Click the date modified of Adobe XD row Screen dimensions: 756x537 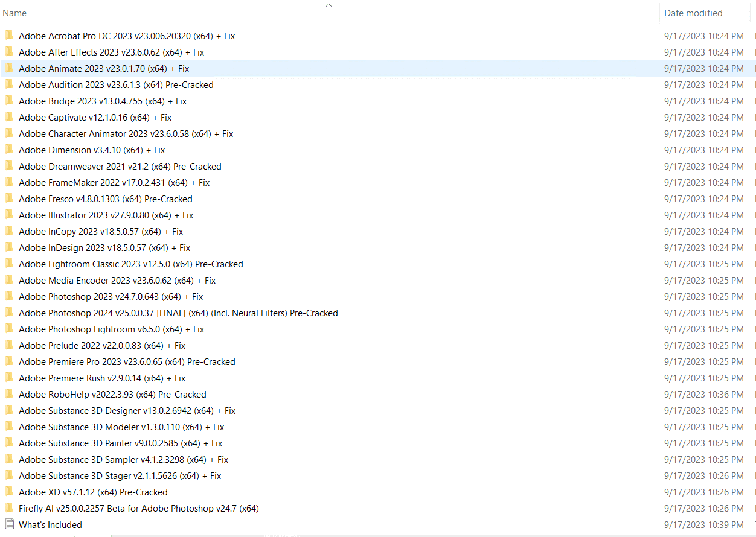pyautogui.click(x=704, y=492)
